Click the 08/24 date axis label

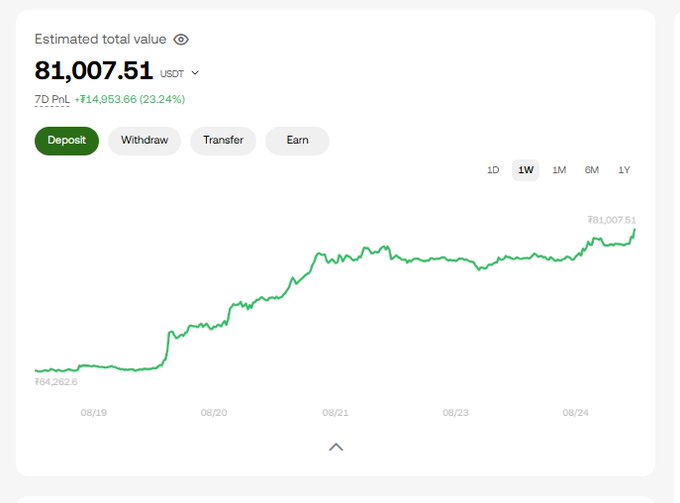coord(575,413)
